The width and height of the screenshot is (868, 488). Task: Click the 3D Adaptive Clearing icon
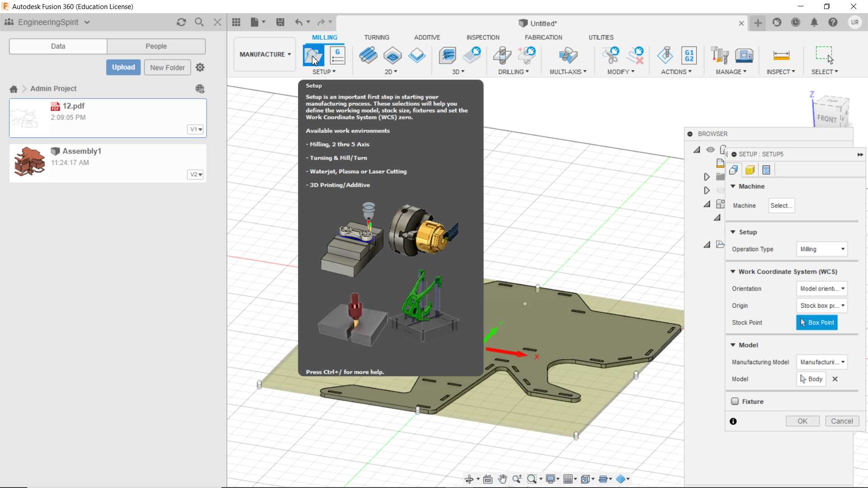[x=448, y=56]
